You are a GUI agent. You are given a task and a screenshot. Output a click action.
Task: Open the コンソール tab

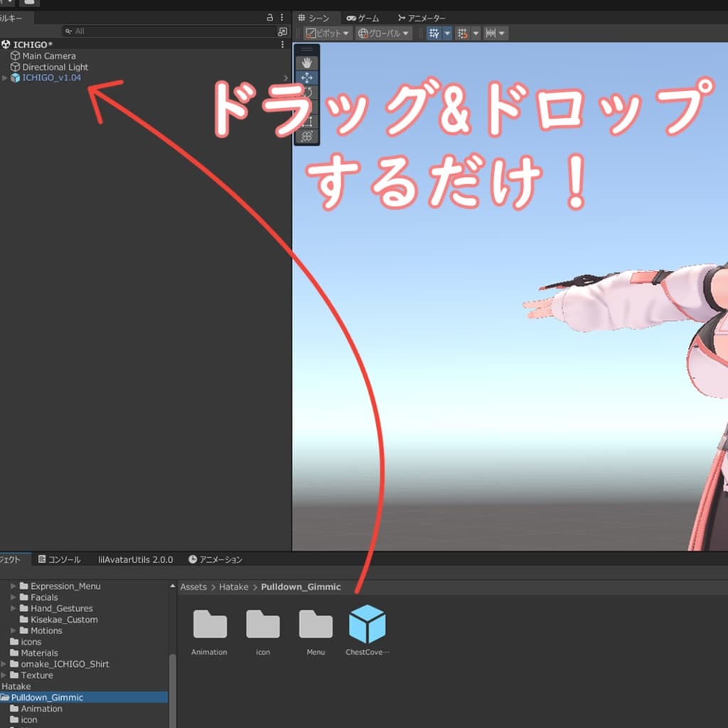pyautogui.click(x=59, y=560)
